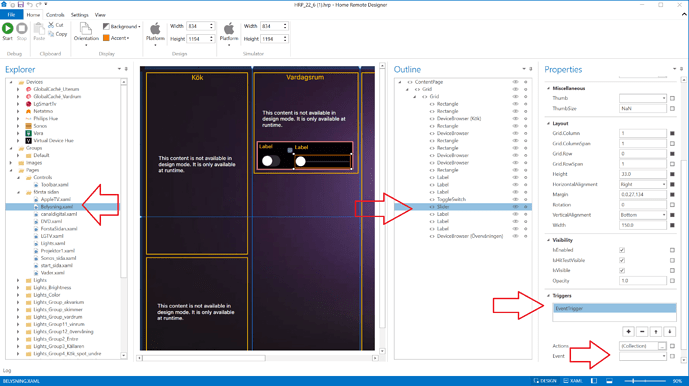This screenshot has height=386, width=689.
Task: Uncheck the IsEnabled checkbox
Action: click(x=622, y=250)
